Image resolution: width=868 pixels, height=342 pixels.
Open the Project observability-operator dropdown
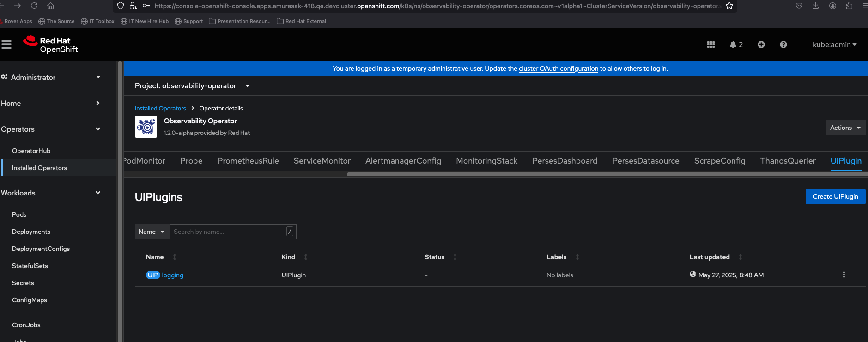coord(192,85)
